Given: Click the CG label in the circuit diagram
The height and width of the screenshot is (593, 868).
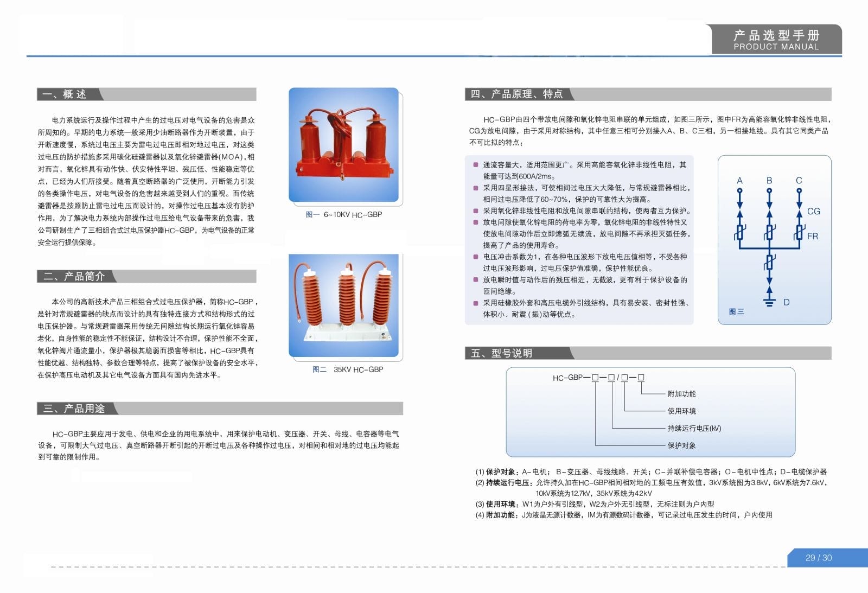Looking at the screenshot, I should [813, 212].
